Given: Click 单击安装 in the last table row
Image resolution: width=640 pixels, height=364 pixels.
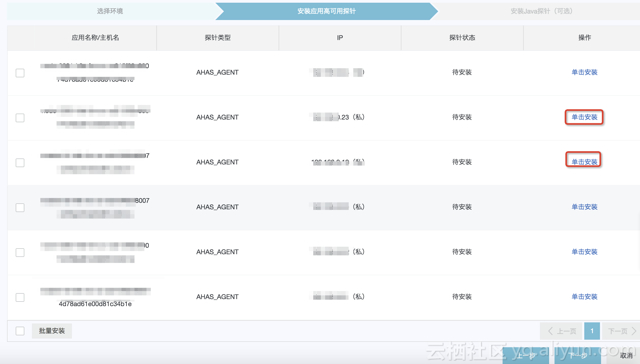Looking at the screenshot, I should point(584,297).
